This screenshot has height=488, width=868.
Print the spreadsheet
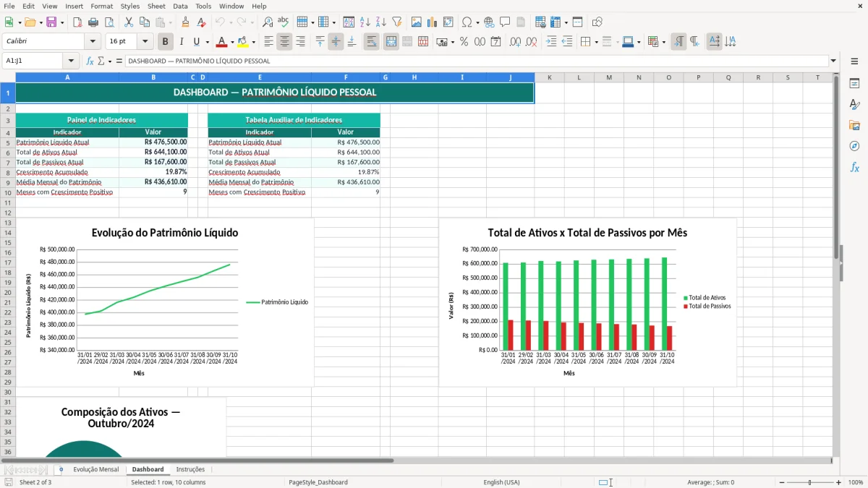click(93, 22)
